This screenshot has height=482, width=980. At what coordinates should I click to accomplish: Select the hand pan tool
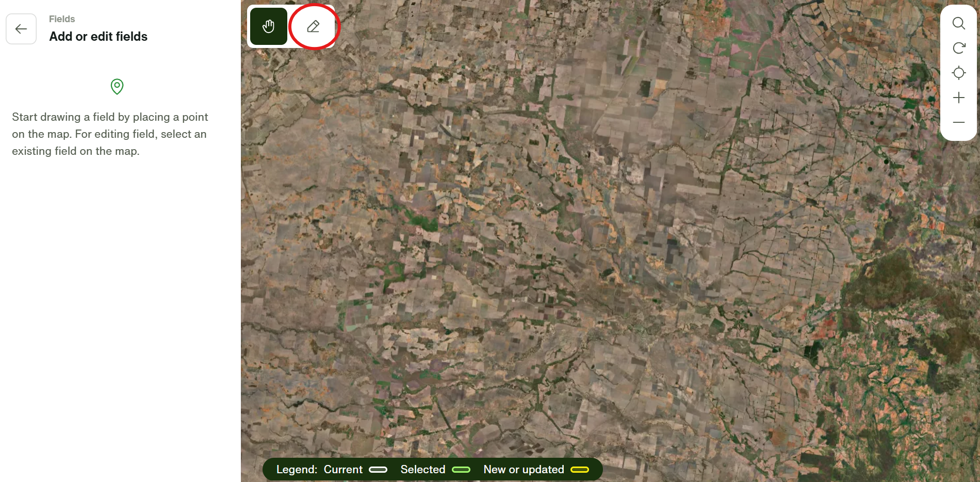[268, 26]
